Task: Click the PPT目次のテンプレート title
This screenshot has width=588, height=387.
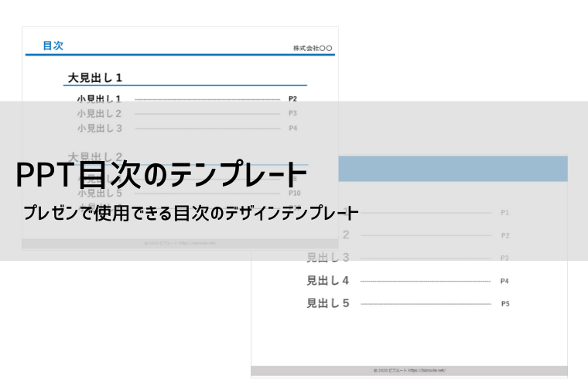Action: pos(162,174)
